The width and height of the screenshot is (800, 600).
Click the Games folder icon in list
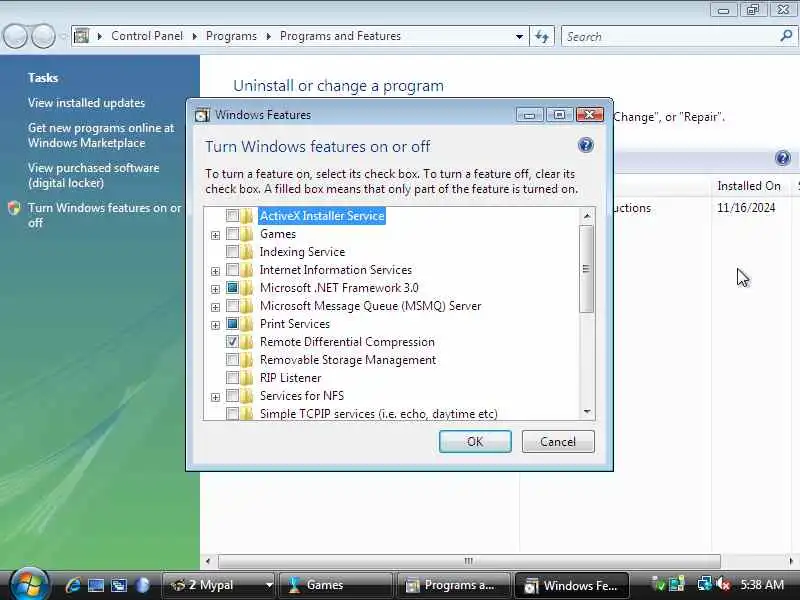[247, 234]
